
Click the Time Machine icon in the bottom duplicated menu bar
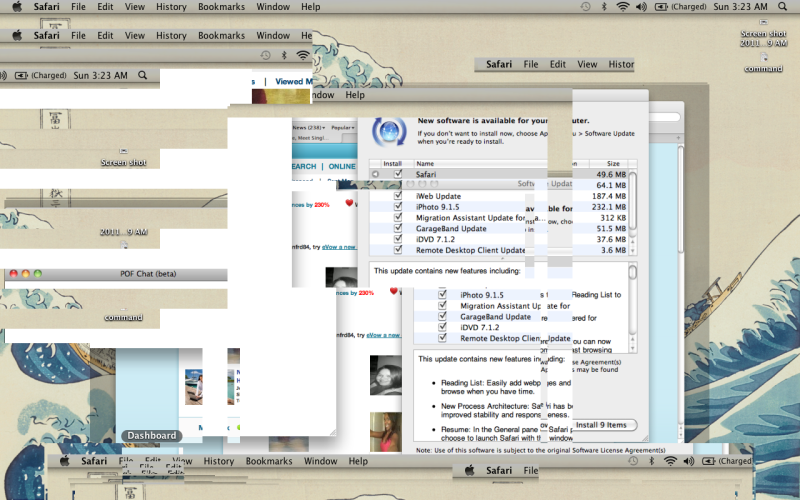coord(633,461)
